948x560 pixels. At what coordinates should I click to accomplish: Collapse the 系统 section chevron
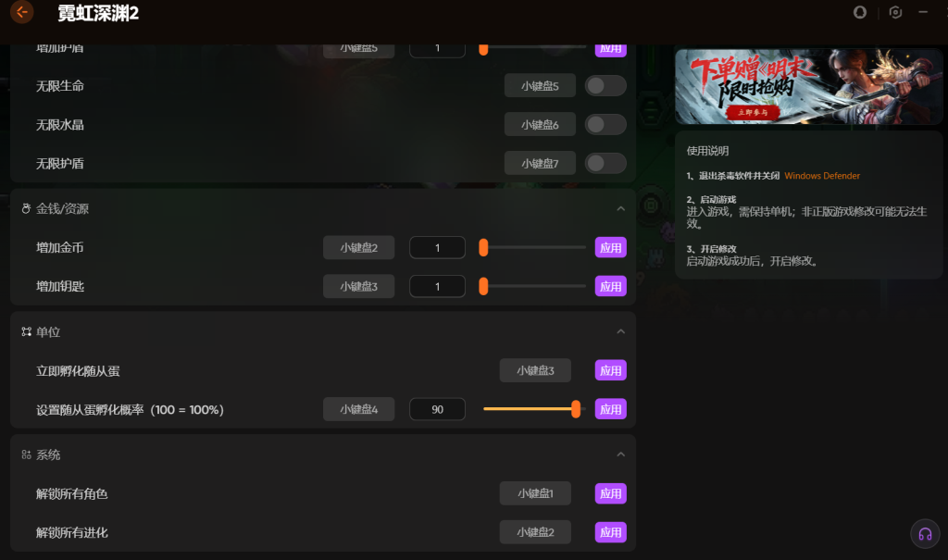point(620,454)
